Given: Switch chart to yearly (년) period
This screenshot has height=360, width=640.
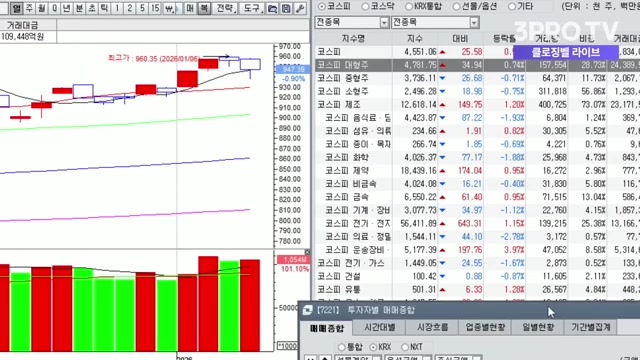Looking at the screenshot, I should (x=67, y=8).
